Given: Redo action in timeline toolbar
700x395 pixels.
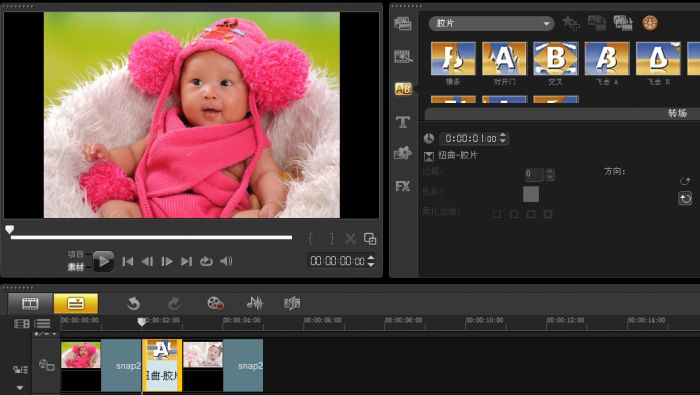Looking at the screenshot, I should click(174, 304).
